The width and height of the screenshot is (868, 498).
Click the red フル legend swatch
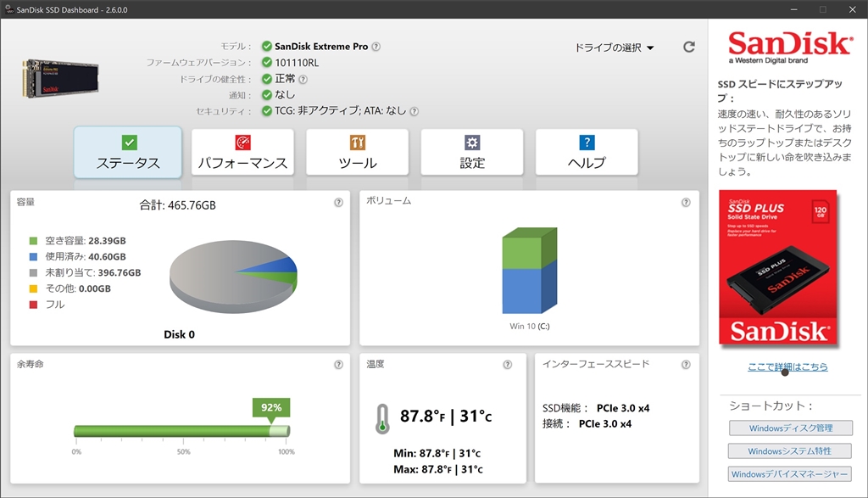coord(33,305)
